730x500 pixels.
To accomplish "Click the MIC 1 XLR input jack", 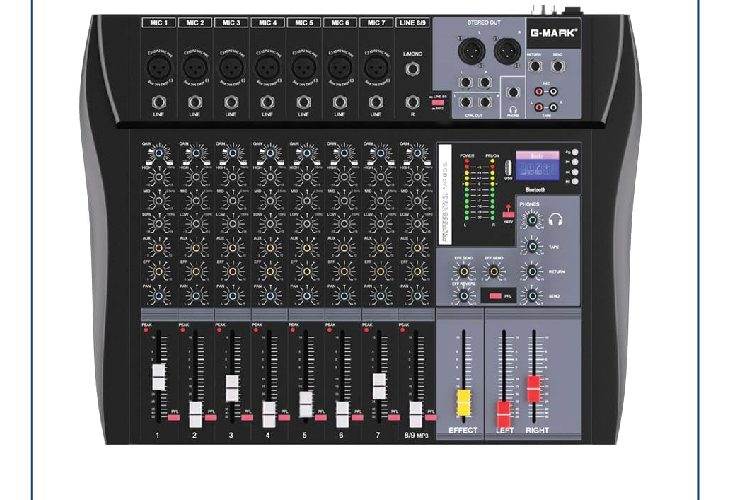I will point(158,65).
